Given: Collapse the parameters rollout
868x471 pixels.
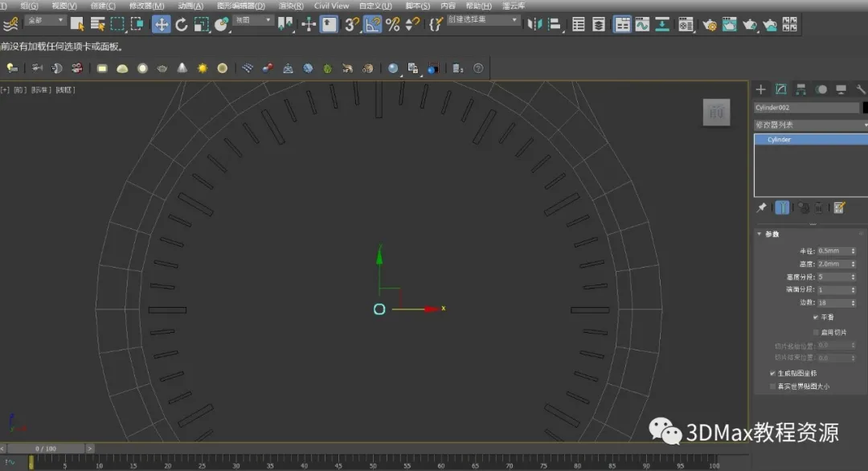Looking at the screenshot, I should [x=759, y=234].
